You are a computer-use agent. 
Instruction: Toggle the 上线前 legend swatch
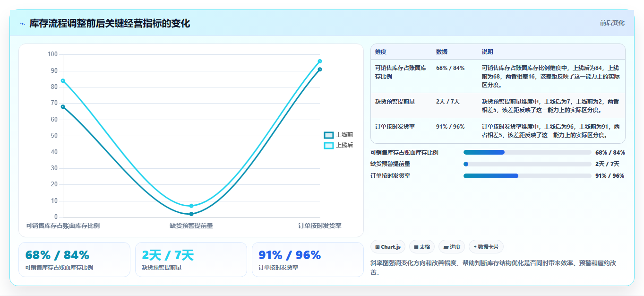(x=329, y=135)
